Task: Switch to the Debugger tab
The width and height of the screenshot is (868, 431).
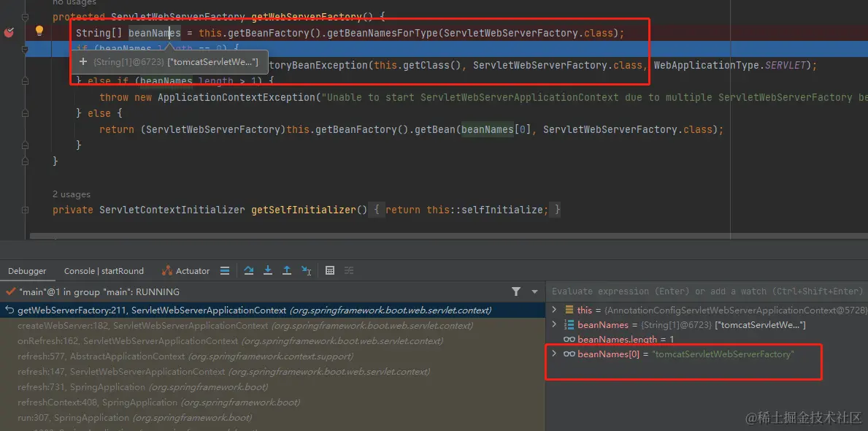Action: [x=27, y=271]
